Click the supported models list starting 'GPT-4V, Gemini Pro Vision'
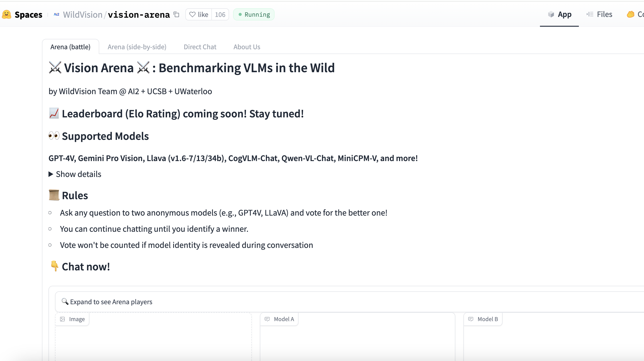644x361 pixels. (233, 158)
